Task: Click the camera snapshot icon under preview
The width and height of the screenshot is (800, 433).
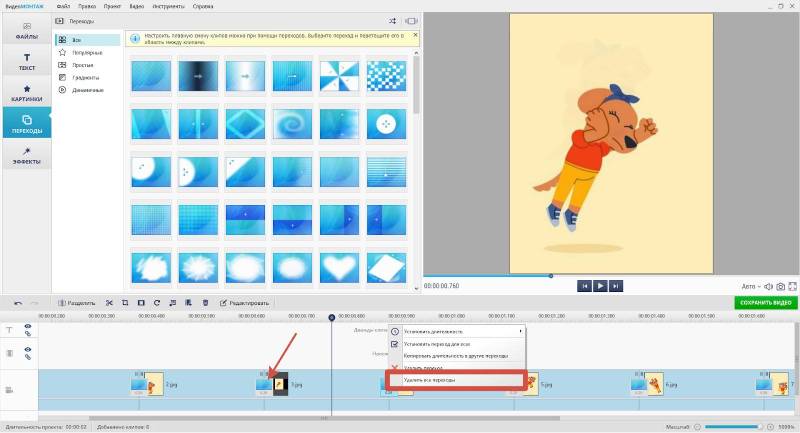Action: pyautogui.click(x=781, y=287)
